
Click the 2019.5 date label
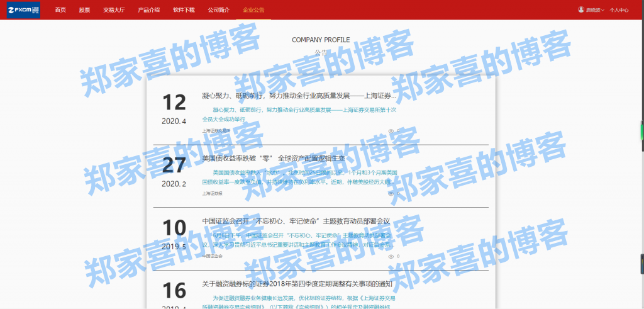(x=174, y=247)
